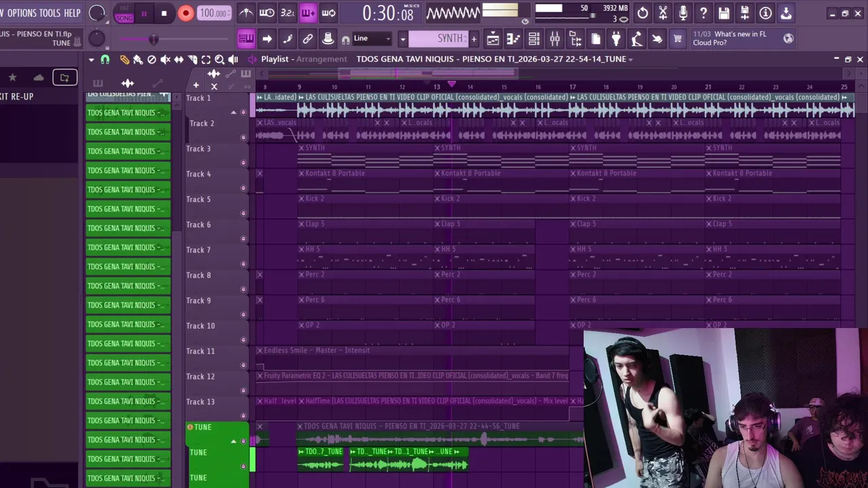Open the Mixer view icon
868x488 pixels.
coord(555,39)
